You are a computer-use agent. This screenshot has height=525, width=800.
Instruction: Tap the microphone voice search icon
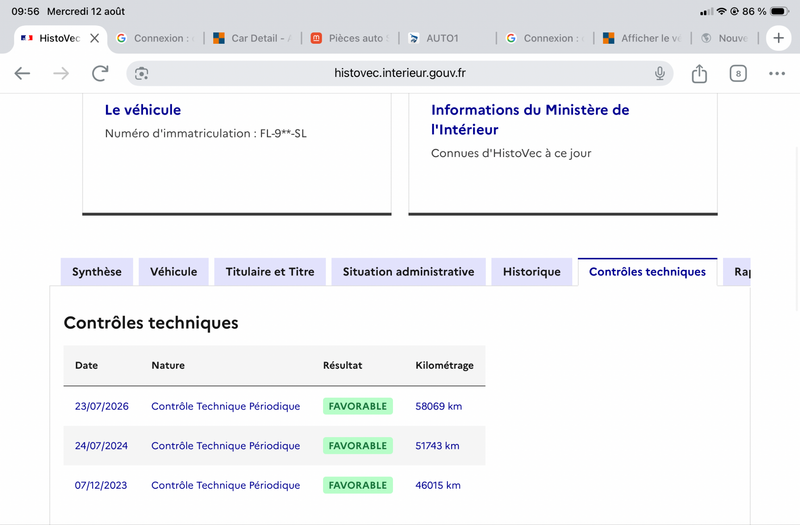click(x=660, y=73)
